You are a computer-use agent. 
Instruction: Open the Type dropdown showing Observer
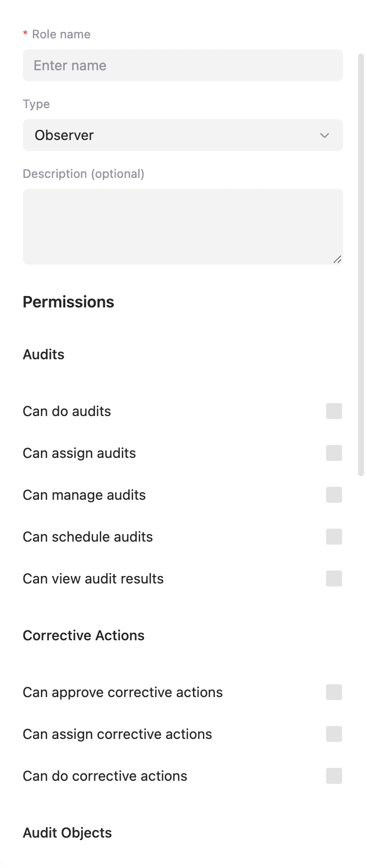[x=183, y=135]
